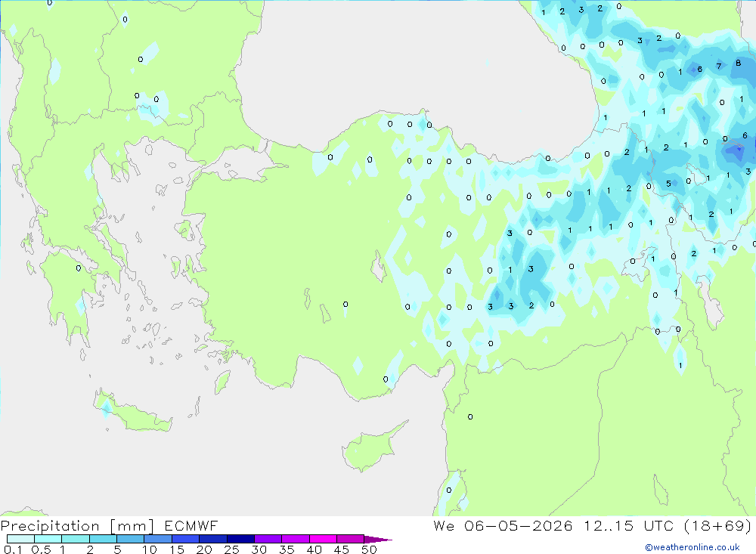The image size is (756, 554).
Task: Click the precipitation value "5" on map
Action: (x=668, y=184)
